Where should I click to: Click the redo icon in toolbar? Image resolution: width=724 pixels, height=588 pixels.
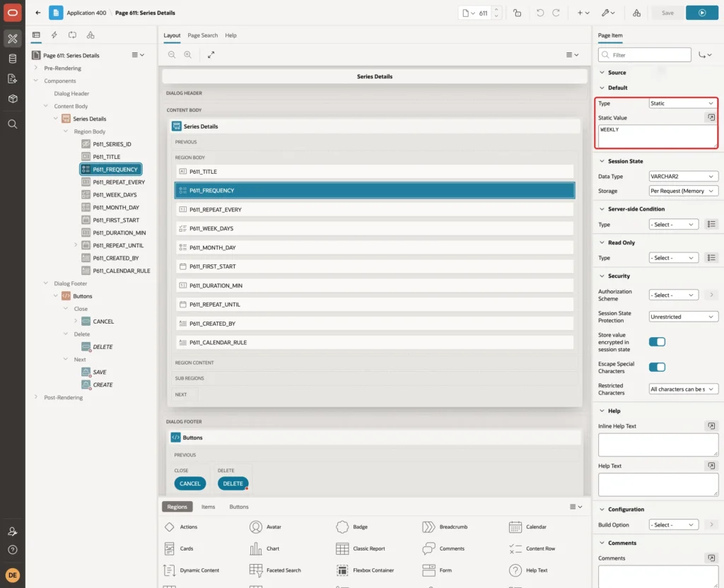coord(556,13)
